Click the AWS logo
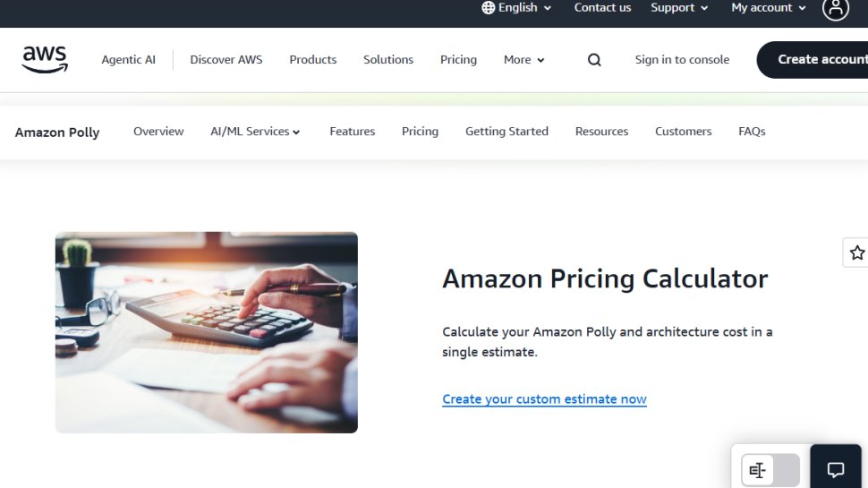The height and width of the screenshot is (488, 868). pos(45,60)
